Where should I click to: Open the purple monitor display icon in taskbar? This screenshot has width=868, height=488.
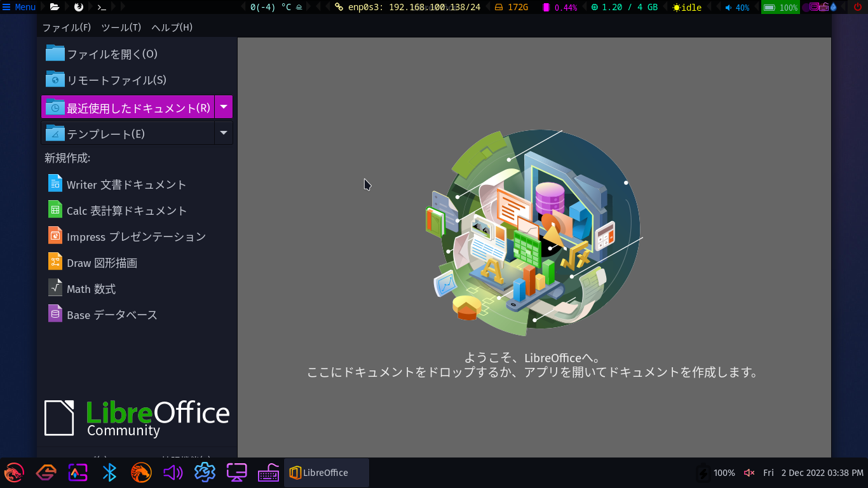[236, 473]
